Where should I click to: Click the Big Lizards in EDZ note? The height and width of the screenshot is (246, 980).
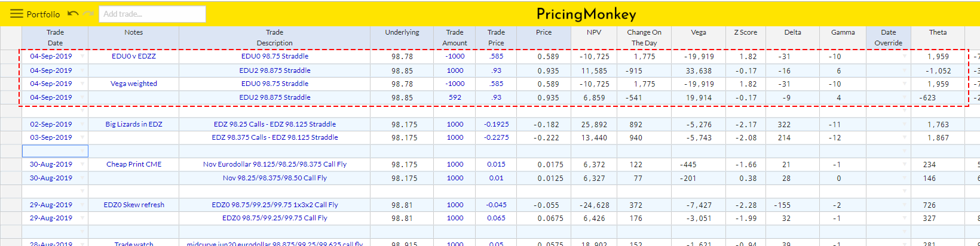tap(133, 124)
